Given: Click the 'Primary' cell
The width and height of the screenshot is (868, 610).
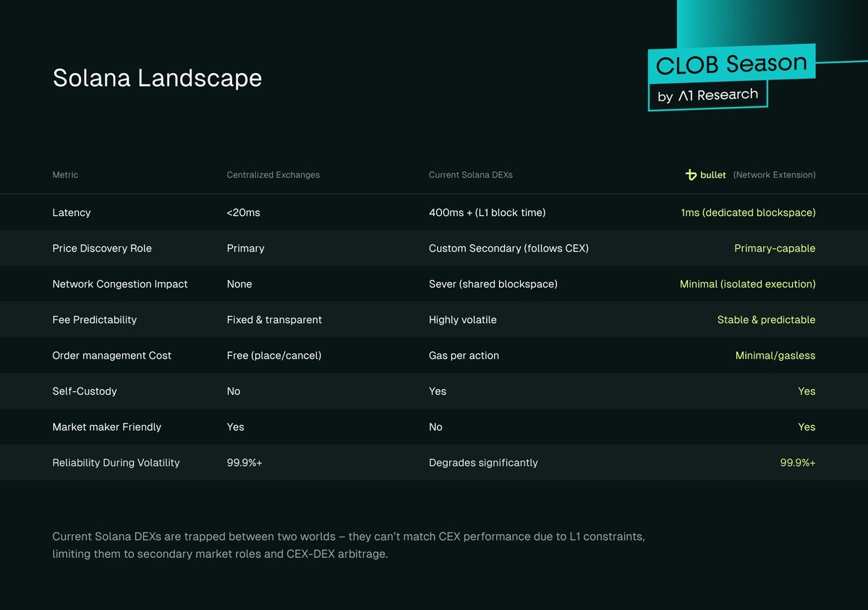Looking at the screenshot, I should [x=245, y=248].
